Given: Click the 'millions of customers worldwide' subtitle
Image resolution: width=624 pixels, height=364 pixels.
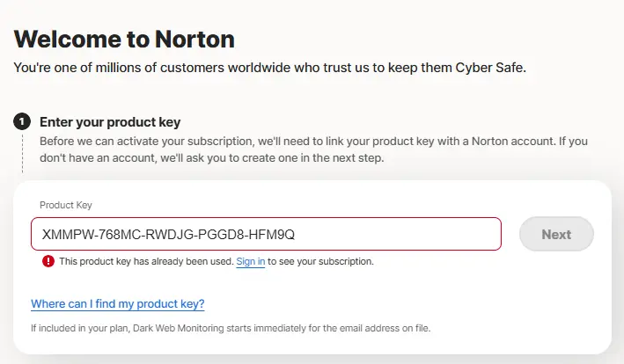Looking at the screenshot, I should click(192, 68).
